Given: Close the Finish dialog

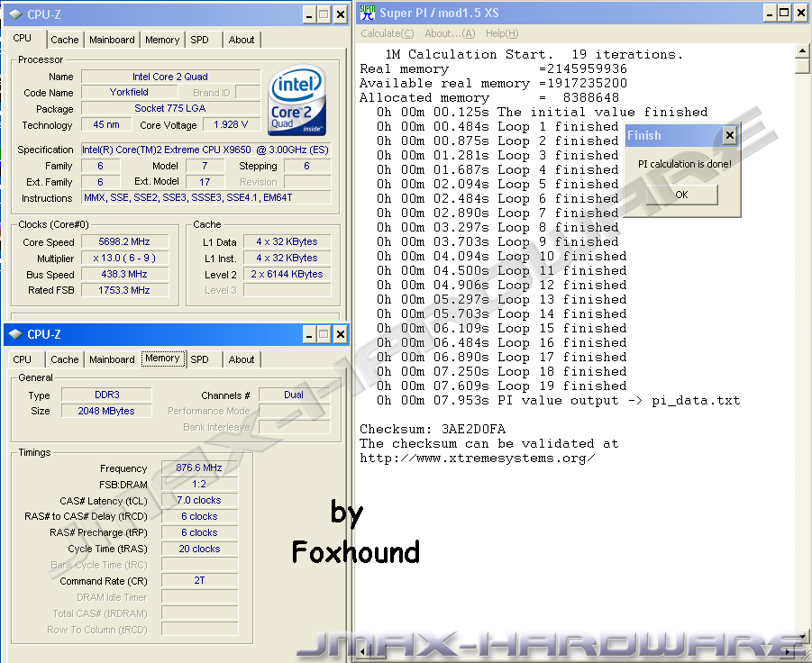Looking at the screenshot, I should (730, 136).
